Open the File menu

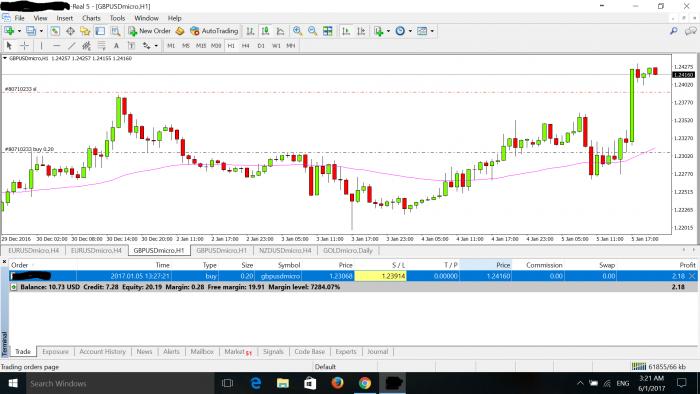tap(19, 18)
